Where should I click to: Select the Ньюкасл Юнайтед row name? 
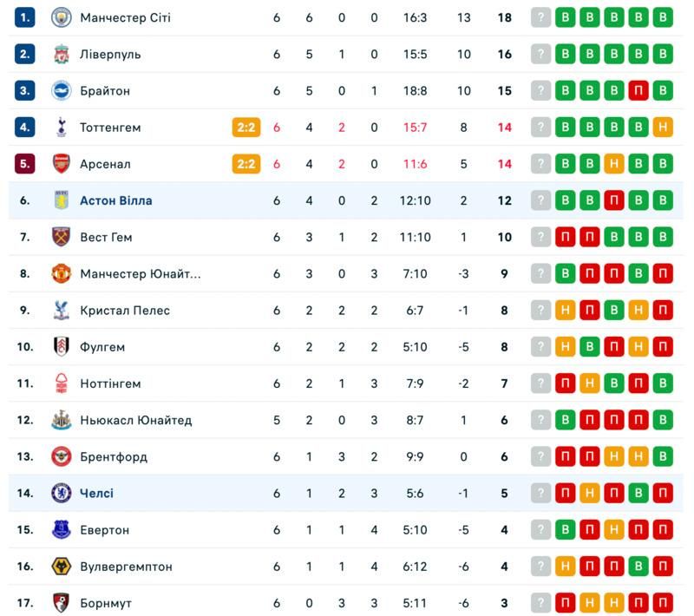click(135, 420)
